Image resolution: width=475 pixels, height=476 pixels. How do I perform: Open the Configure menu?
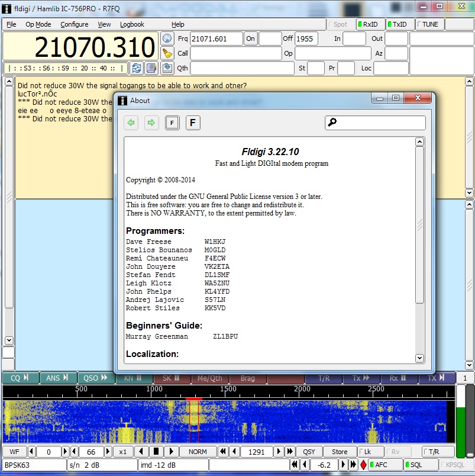tap(74, 24)
